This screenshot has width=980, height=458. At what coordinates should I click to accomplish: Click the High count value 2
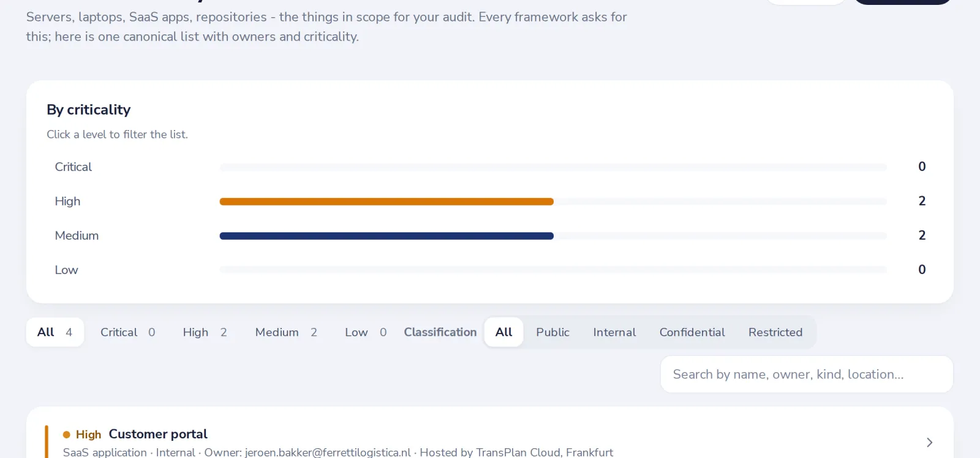point(922,201)
